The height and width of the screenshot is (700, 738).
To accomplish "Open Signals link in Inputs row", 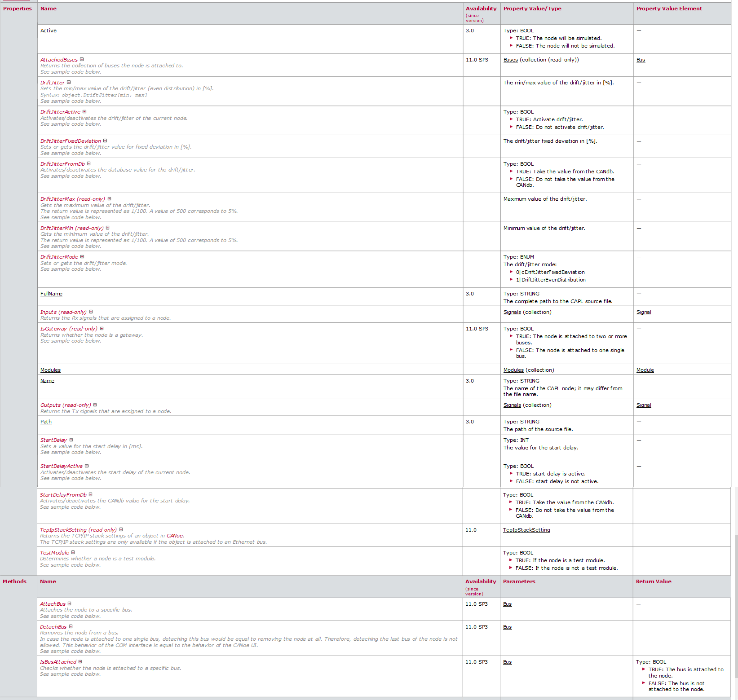I will click(x=512, y=312).
